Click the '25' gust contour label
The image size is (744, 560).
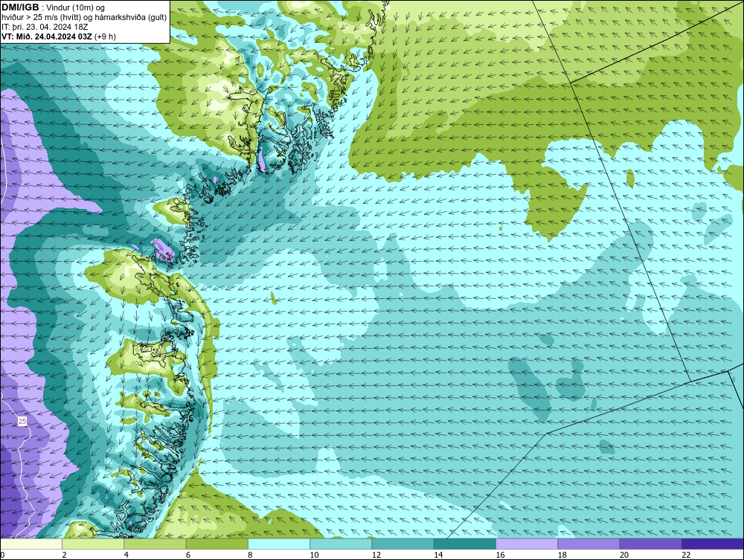click(22, 421)
